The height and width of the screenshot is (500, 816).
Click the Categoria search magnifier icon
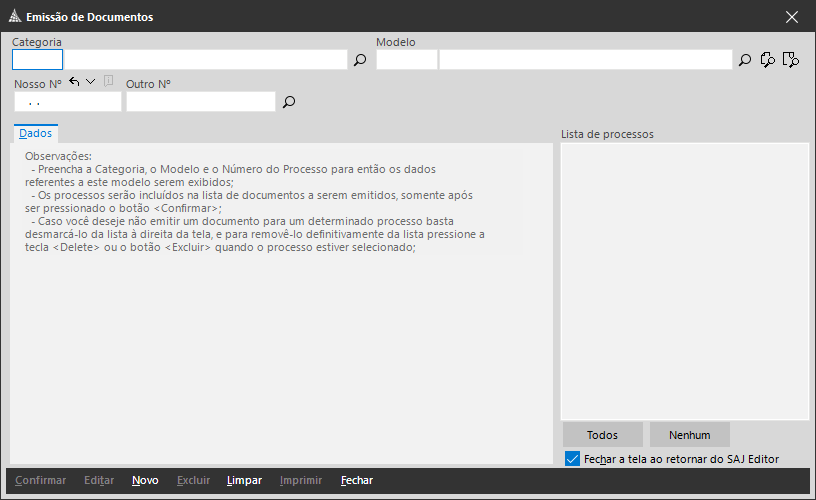360,60
